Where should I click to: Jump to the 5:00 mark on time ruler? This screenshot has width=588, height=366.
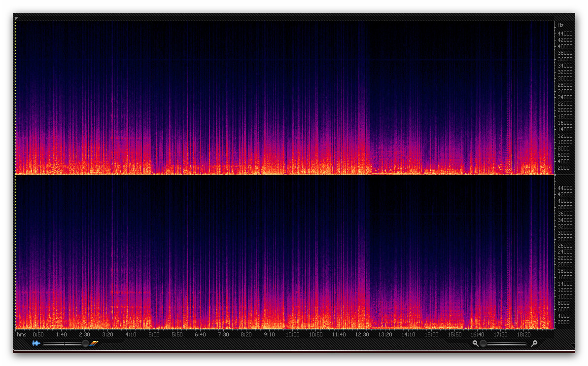coord(154,334)
